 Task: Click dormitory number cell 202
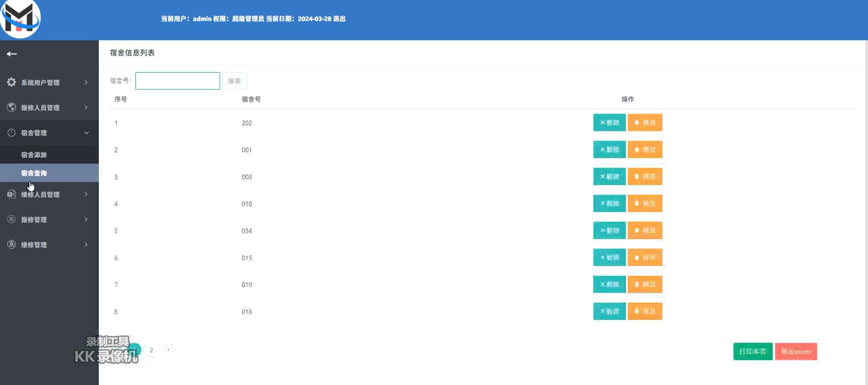(x=247, y=123)
